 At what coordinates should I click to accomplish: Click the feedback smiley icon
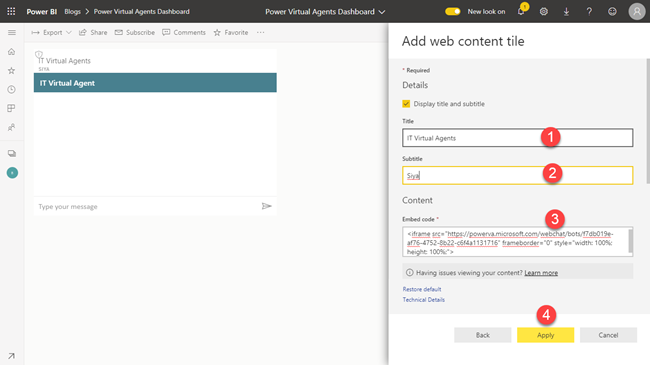tap(612, 12)
